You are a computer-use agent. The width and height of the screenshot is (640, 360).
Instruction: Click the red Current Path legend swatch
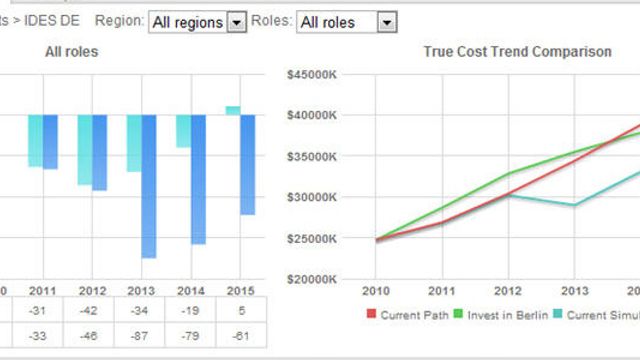click(371, 313)
